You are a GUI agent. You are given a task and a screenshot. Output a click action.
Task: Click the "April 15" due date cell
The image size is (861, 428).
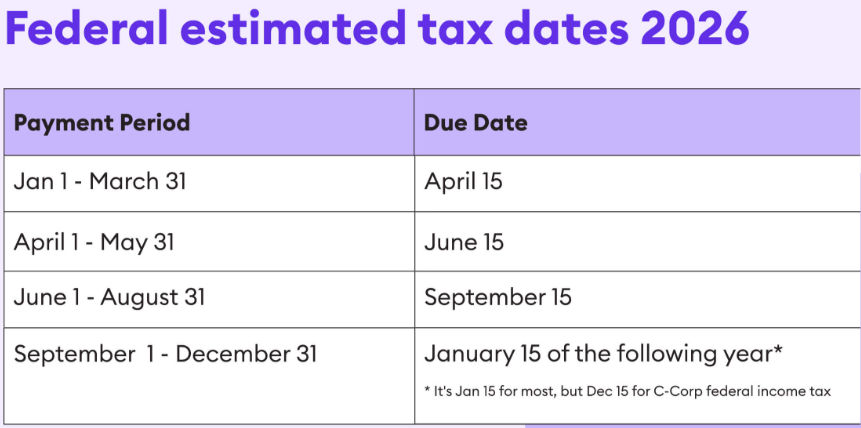coord(463,182)
